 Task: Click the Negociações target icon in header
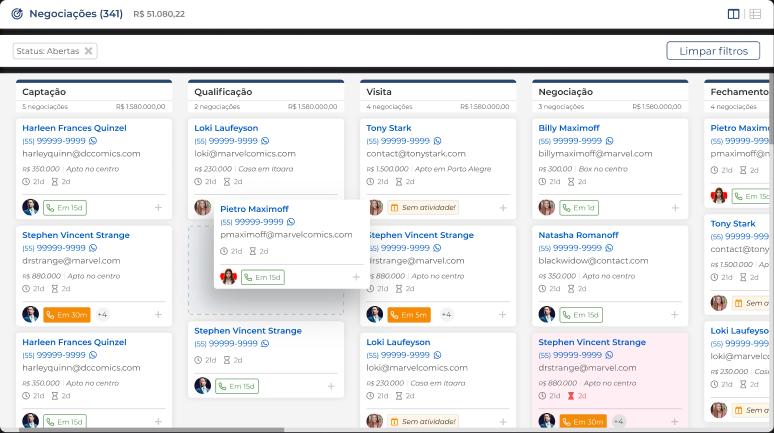tap(17, 14)
